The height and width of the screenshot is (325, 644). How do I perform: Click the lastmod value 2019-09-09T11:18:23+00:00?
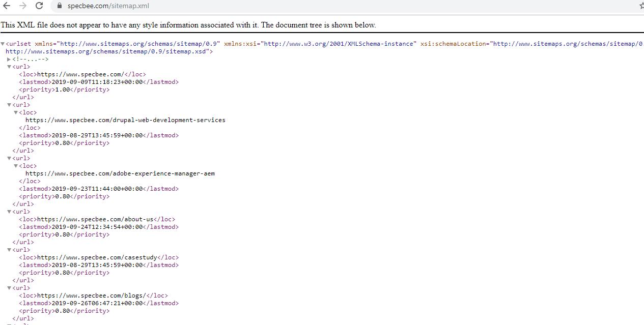(x=97, y=82)
